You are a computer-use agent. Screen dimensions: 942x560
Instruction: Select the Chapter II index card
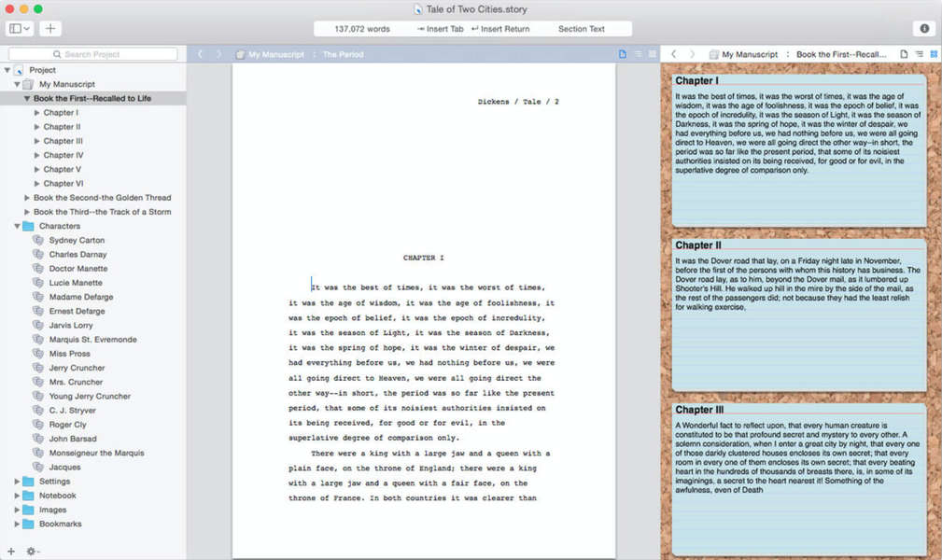coord(798,315)
